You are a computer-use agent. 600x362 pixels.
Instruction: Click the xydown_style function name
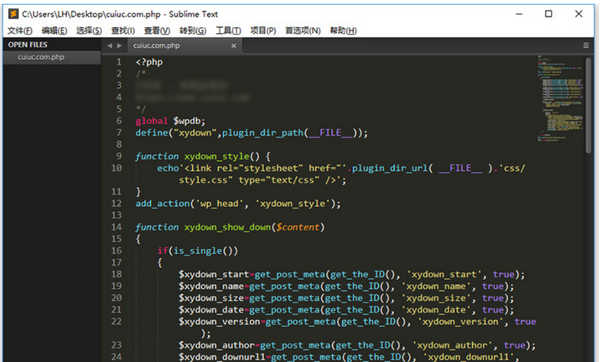[217, 157]
